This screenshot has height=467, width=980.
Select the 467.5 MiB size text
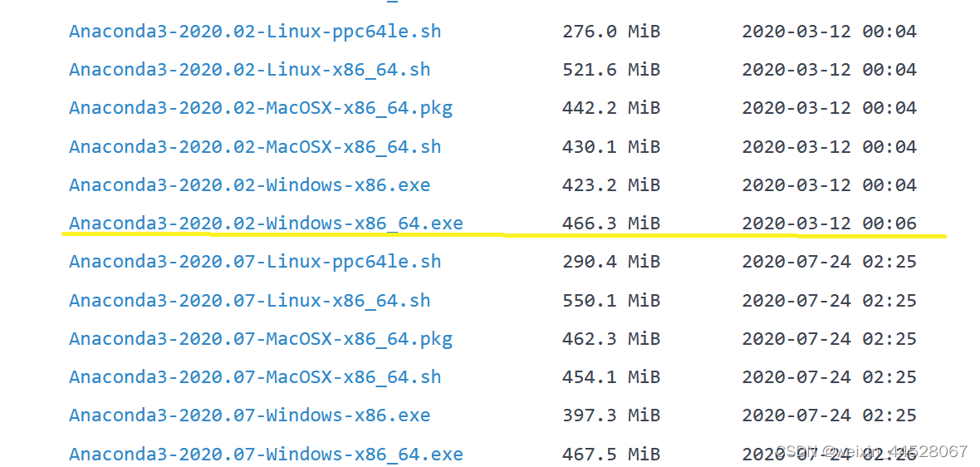(611, 454)
